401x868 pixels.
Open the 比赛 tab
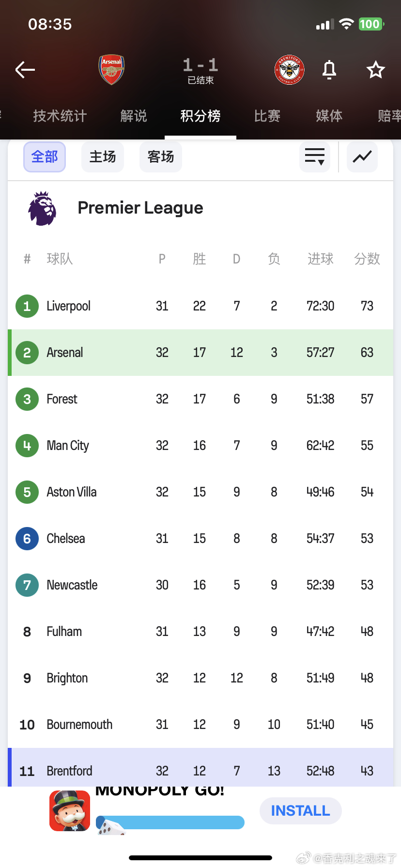(267, 116)
